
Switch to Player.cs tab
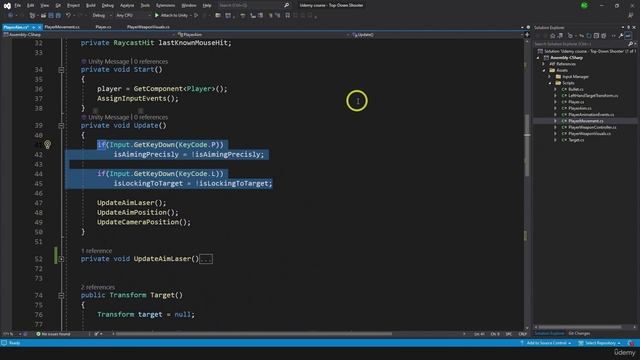103,27
